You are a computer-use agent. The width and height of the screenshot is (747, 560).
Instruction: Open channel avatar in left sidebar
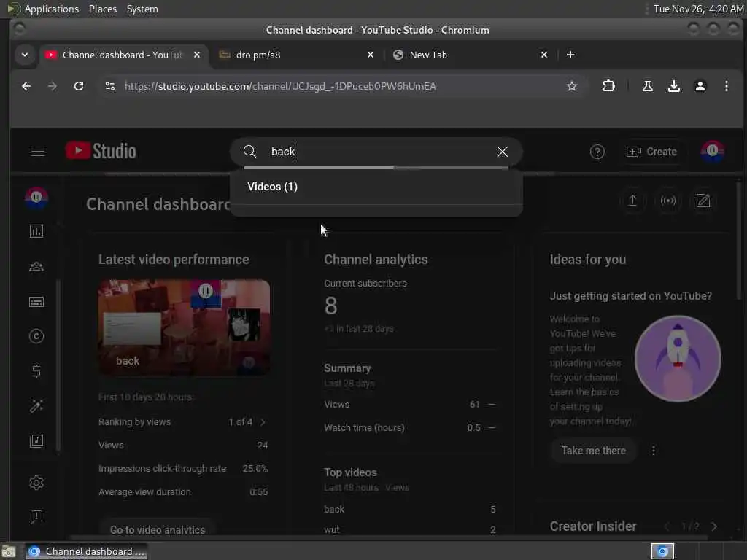[36, 198]
